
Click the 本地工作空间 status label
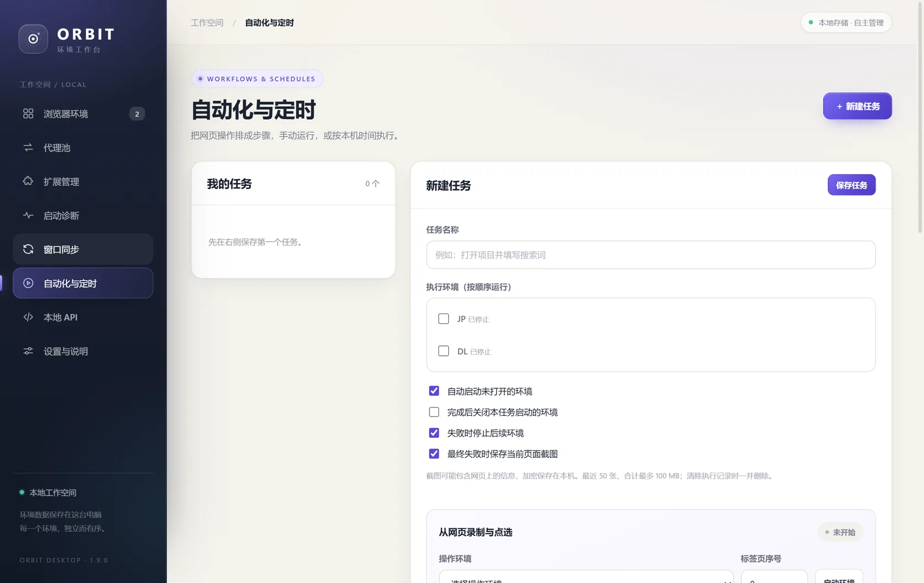53,493
